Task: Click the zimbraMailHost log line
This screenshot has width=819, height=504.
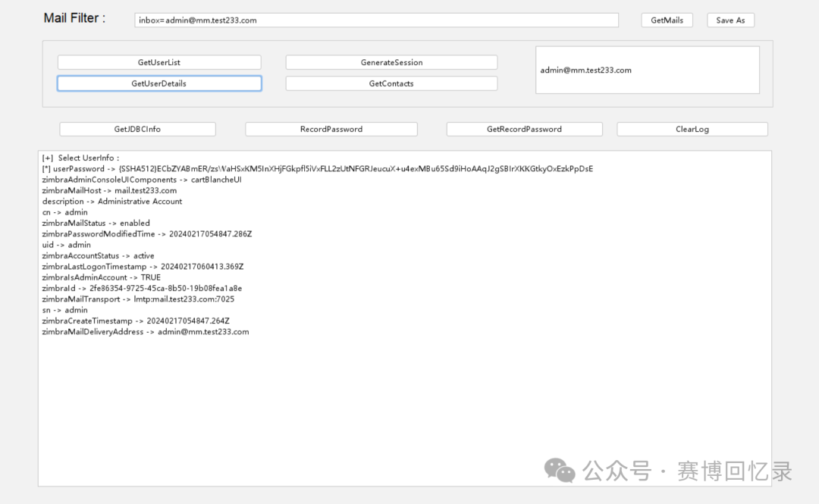Action: [x=109, y=191]
